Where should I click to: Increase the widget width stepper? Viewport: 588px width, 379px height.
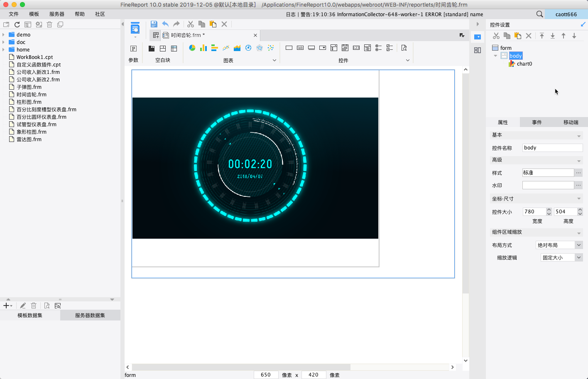[549, 210]
